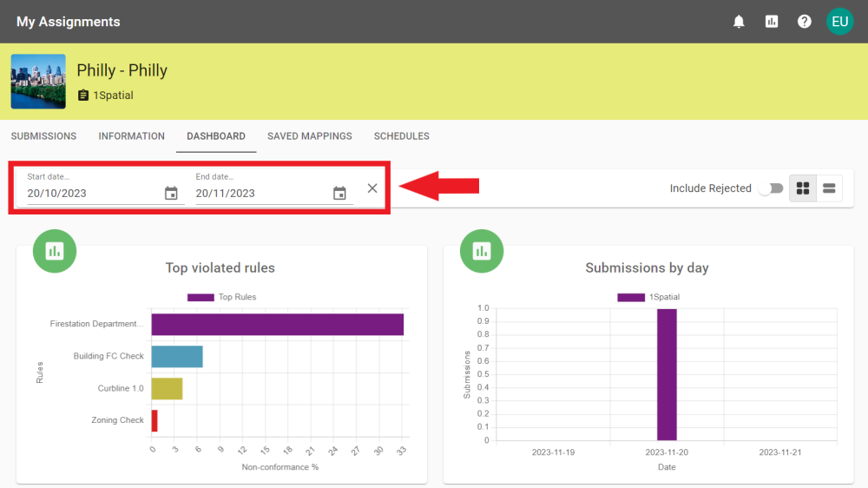This screenshot has height=488, width=868.
Task: Click the My Assignments title
Action: pos(68,22)
